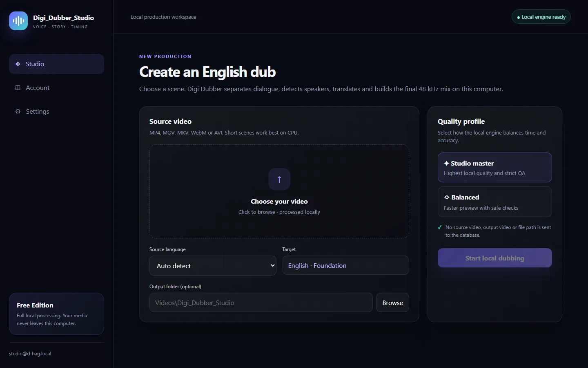Click the diamond icon beside Studio
The height and width of the screenshot is (368, 588).
18,64
